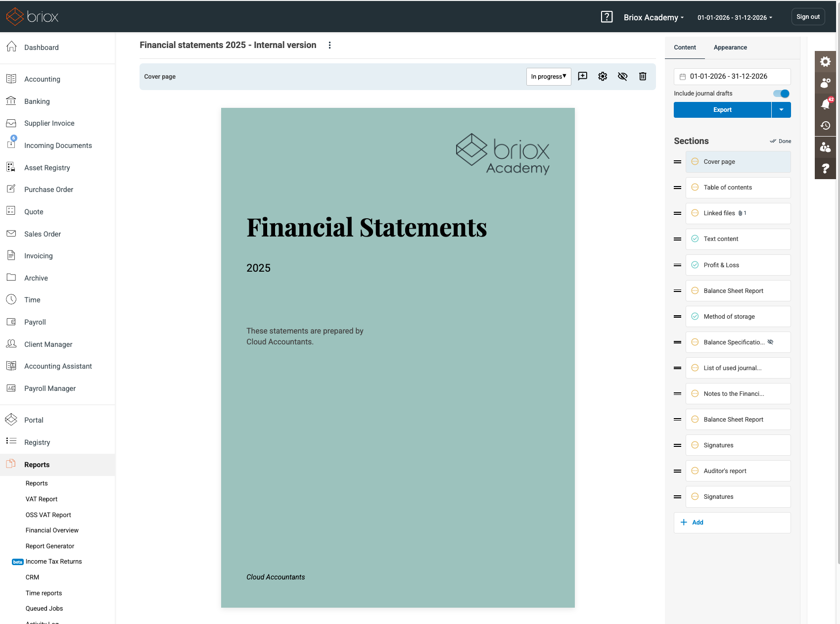
Task: Open the notifications bell with badge
Action: [x=825, y=104]
